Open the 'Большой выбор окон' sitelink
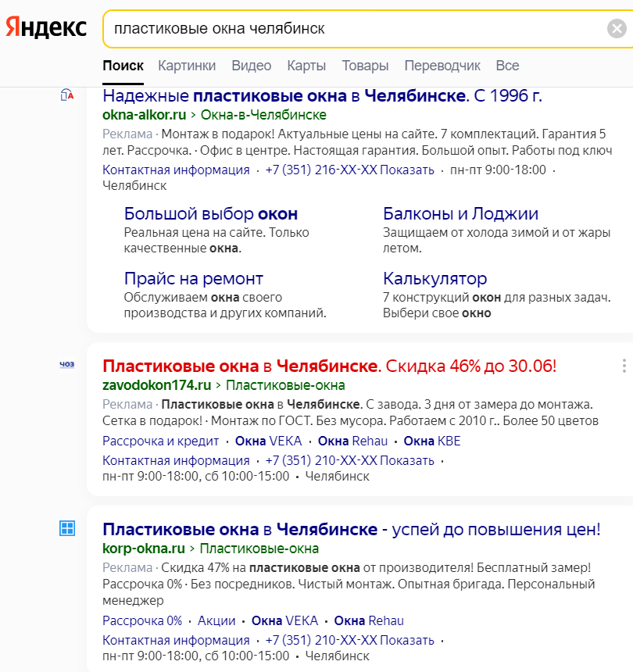The width and height of the screenshot is (633, 672). coord(211,213)
